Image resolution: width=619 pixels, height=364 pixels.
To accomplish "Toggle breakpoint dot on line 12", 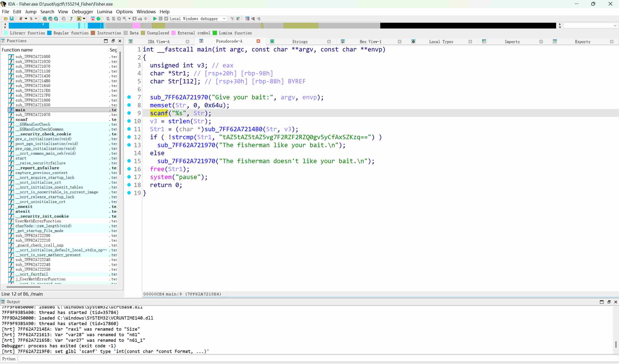I will point(129,137).
